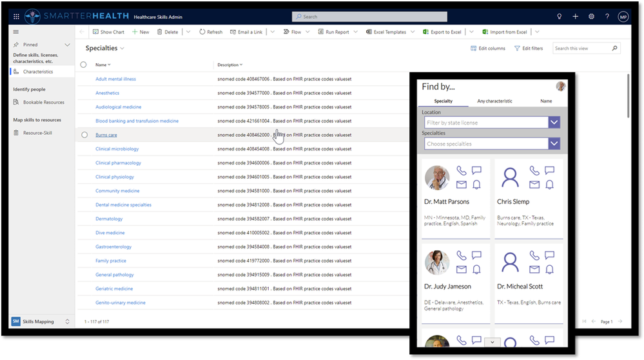Click Flow in the command bar
The width and height of the screenshot is (644, 360).
point(292,32)
